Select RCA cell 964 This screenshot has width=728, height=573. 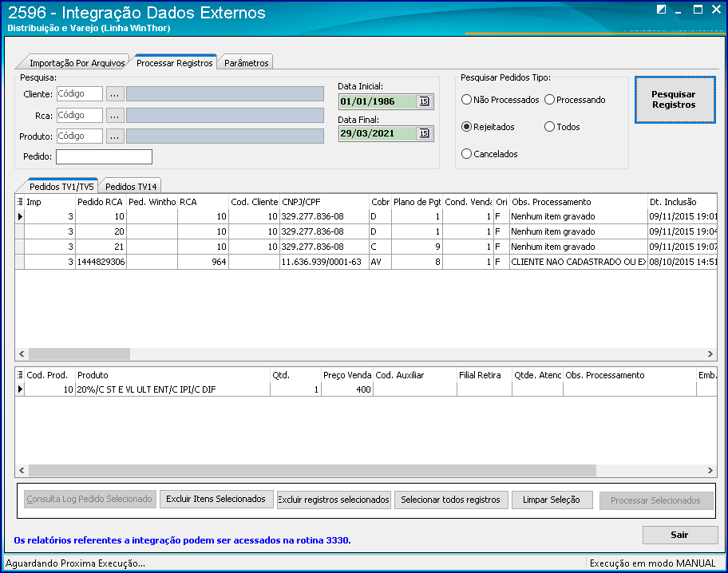(203, 262)
